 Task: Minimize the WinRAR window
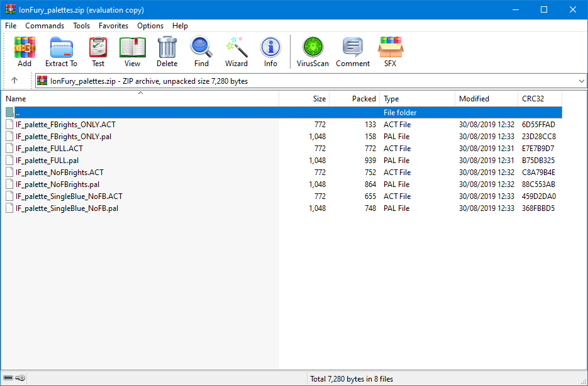[x=516, y=10]
